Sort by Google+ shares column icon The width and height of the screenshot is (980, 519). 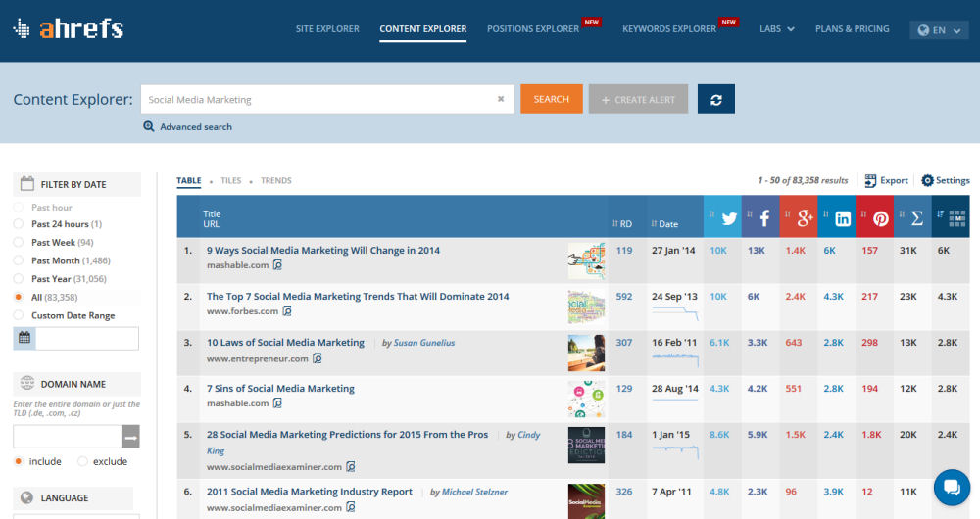click(x=805, y=218)
